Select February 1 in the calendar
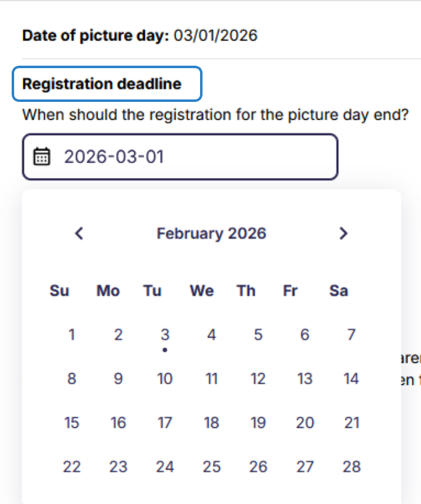This screenshot has height=504, width=421. [x=71, y=335]
